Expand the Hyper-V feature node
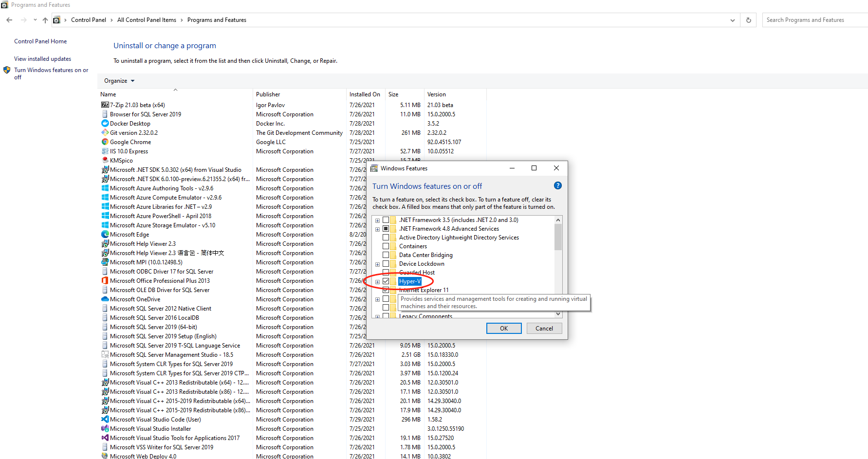 [x=377, y=282]
